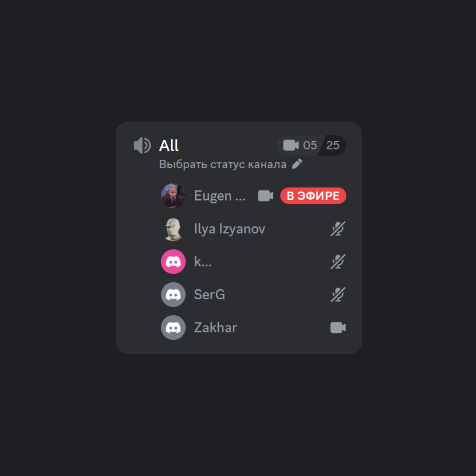The width and height of the screenshot is (476, 476).
Task: Select the Zakhar username
Action: 215,328
